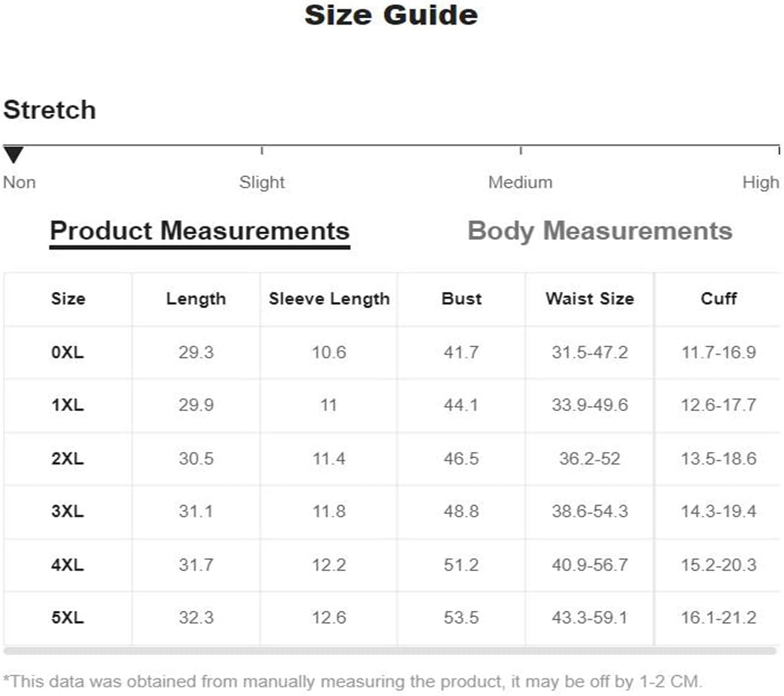Click the High stretch level label
This screenshot has height=696, width=784.
(x=761, y=182)
